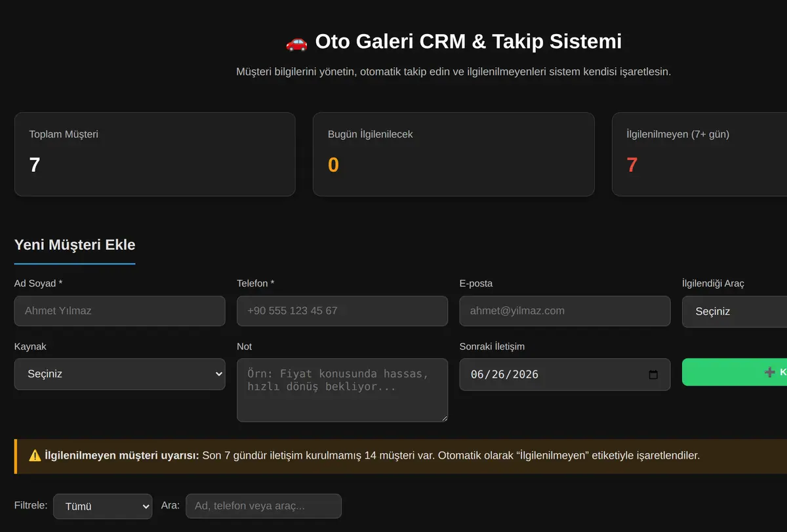The image size is (787, 532).
Task: Click the red 7 count value
Action: point(632,165)
